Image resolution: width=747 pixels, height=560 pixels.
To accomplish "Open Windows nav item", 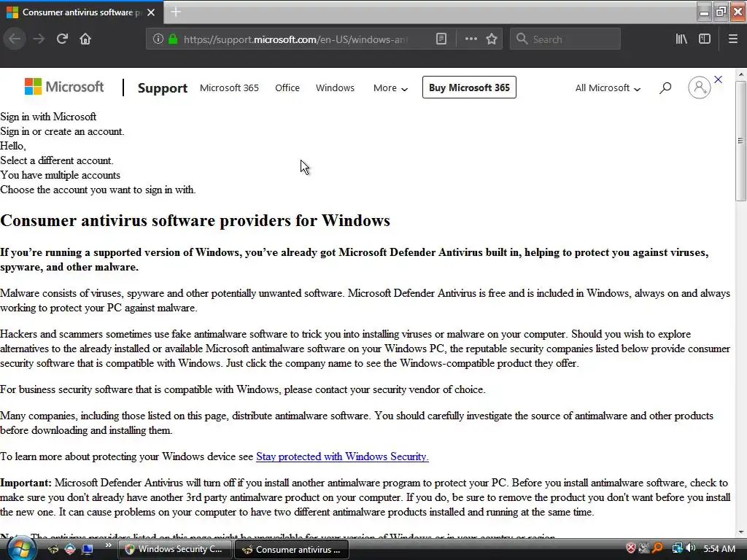I will click(335, 88).
